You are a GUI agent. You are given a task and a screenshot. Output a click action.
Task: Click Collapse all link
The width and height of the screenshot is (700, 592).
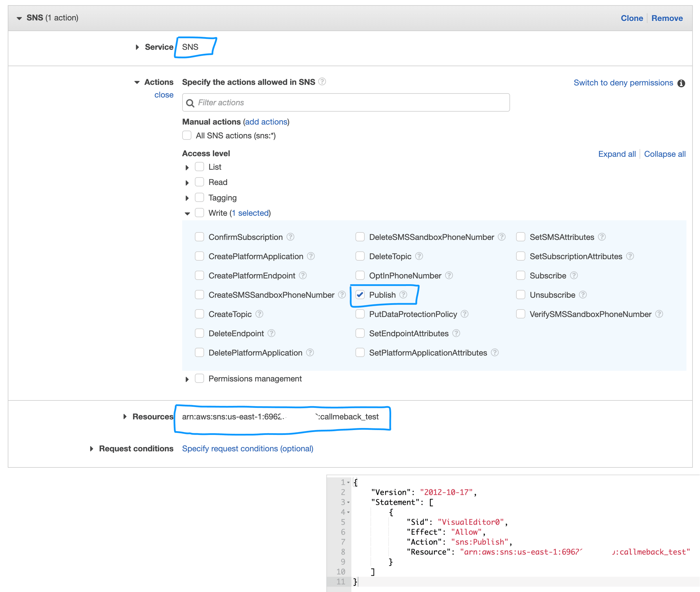pos(664,154)
